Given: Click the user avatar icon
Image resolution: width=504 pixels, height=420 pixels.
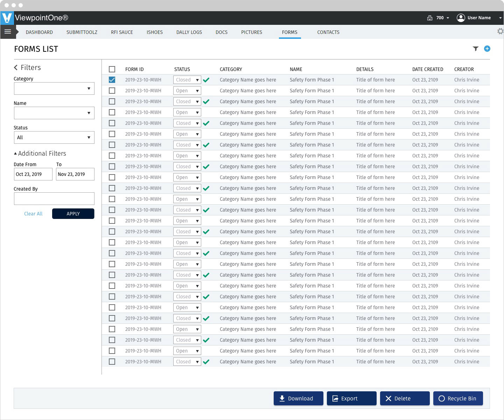Looking at the screenshot, I should (461, 17).
